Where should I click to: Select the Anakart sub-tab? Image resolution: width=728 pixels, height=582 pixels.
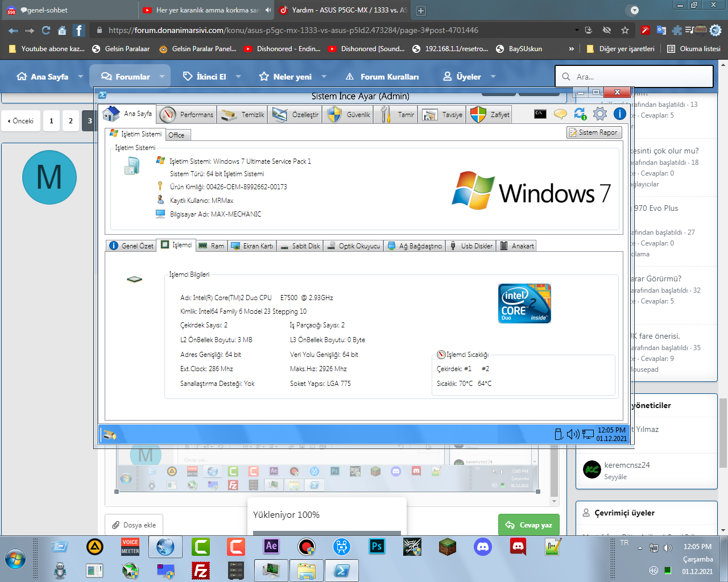518,246
